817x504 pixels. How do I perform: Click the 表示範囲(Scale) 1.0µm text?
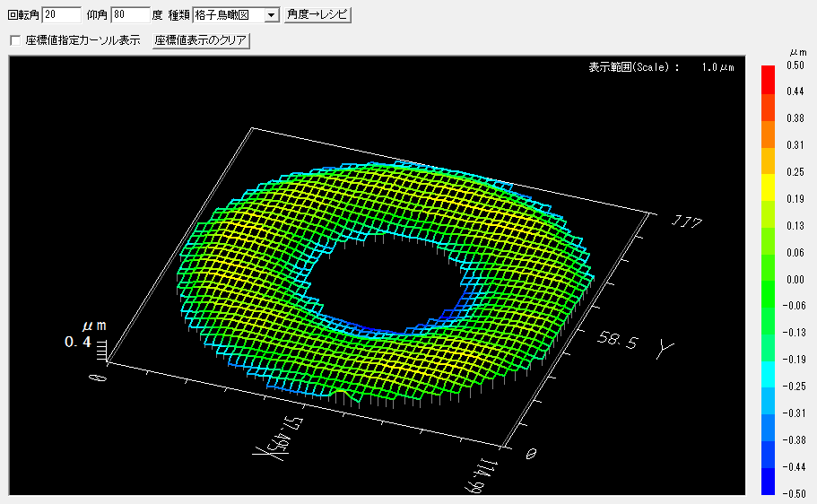click(x=661, y=67)
